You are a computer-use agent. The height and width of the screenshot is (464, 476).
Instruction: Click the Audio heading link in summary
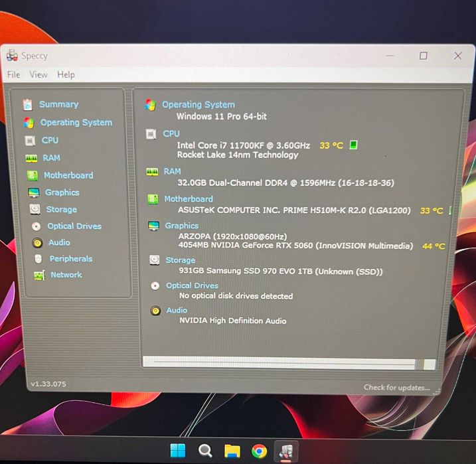point(177,311)
